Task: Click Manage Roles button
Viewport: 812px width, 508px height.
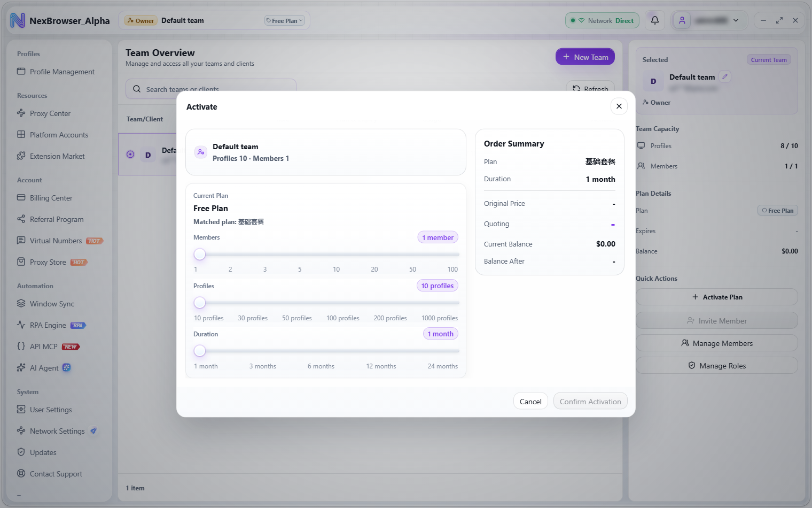Action: [x=717, y=365]
